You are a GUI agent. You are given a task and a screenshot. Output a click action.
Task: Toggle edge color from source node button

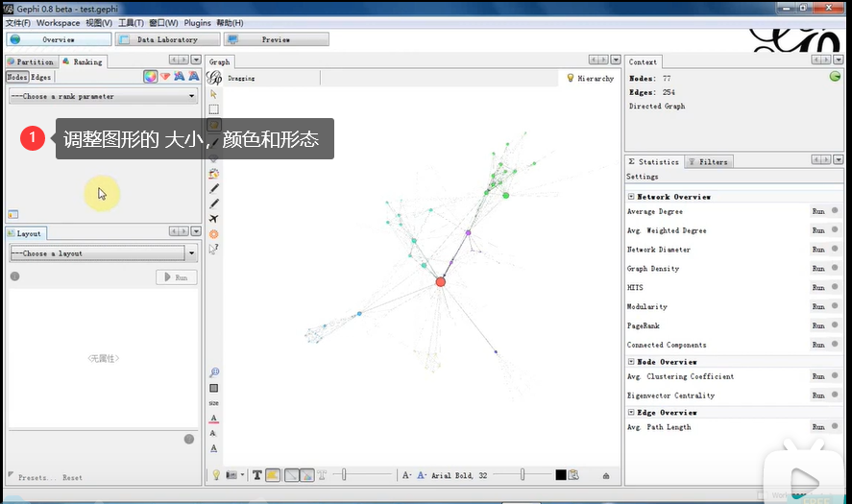[x=306, y=475]
